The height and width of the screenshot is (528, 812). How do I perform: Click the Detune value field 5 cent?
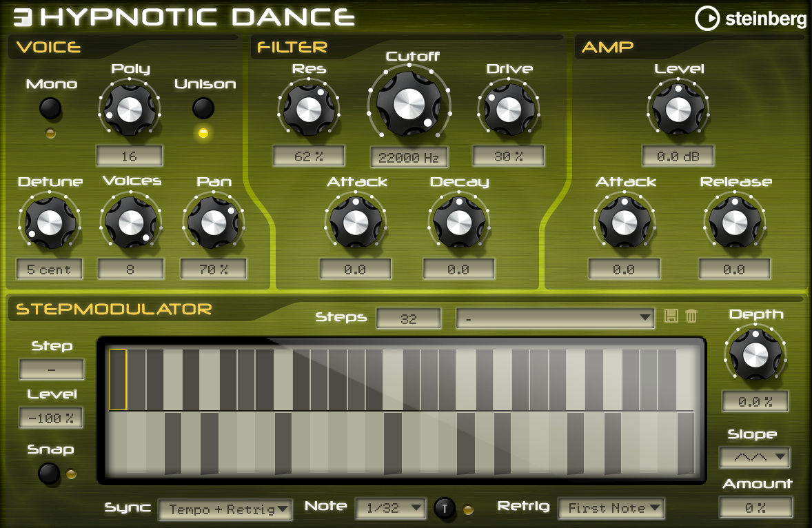pos(49,270)
